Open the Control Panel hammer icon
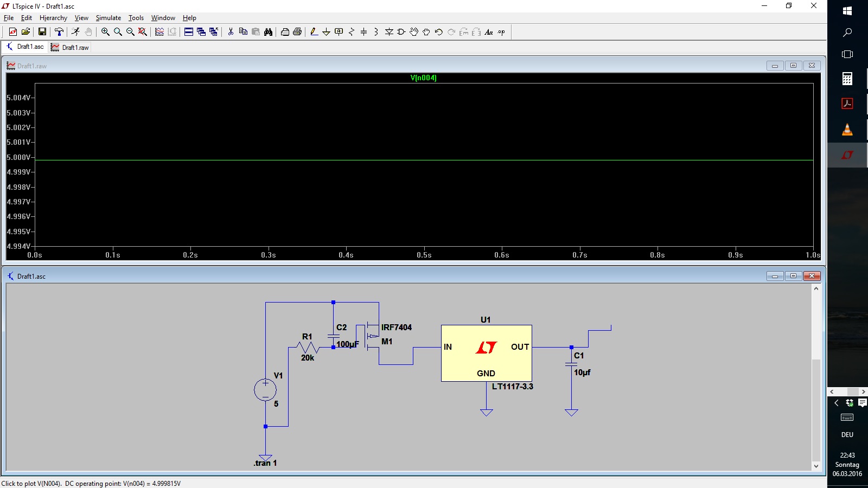The width and height of the screenshot is (868, 488). [x=59, y=32]
